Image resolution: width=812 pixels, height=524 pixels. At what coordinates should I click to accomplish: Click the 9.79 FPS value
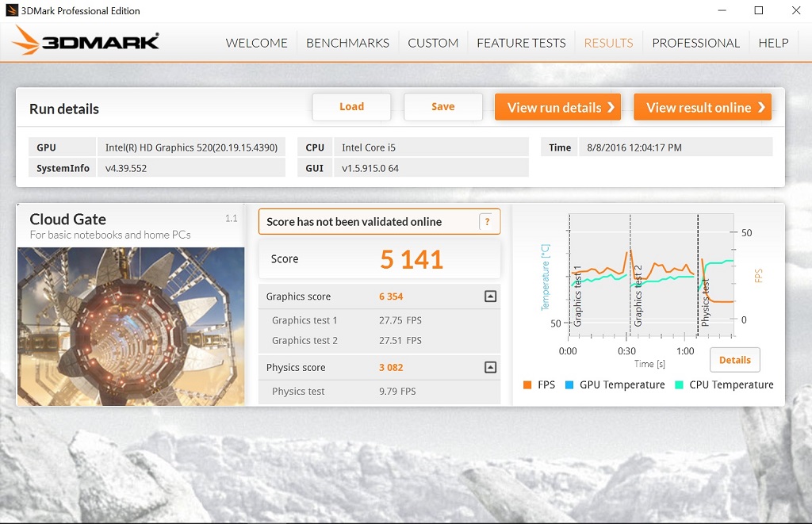coord(397,392)
